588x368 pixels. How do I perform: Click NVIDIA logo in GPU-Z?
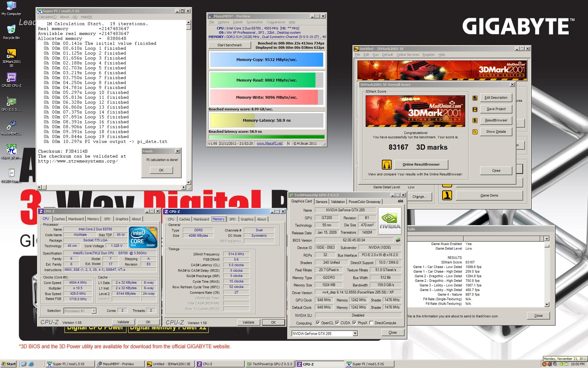[x=390, y=221]
